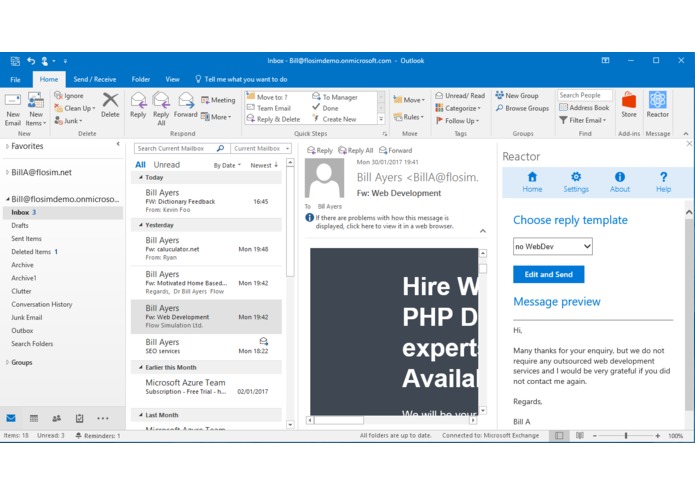
Task: Open the By Date sort dropdown
Action: point(227,165)
